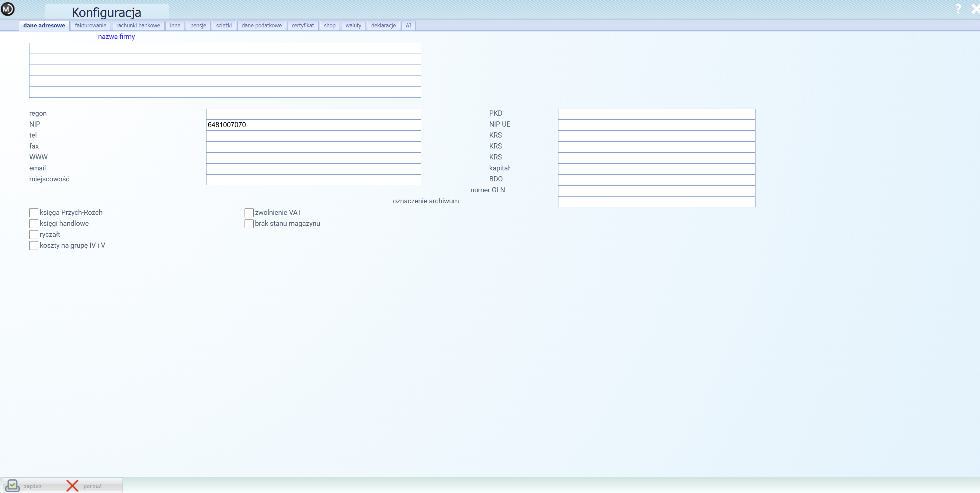The image size is (980, 493).
Task: Click the porzuć button label
Action: 92,487
